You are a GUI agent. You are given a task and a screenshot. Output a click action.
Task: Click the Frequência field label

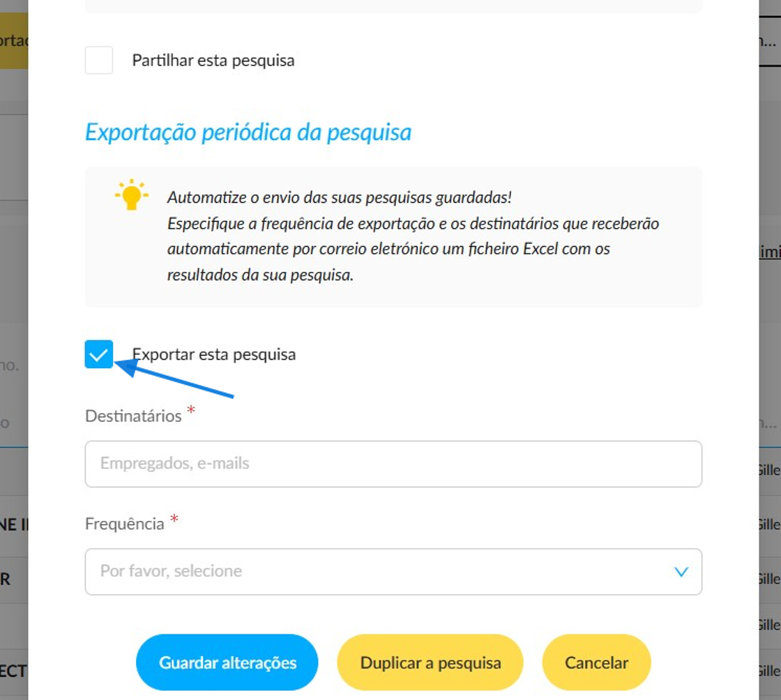coord(125,524)
